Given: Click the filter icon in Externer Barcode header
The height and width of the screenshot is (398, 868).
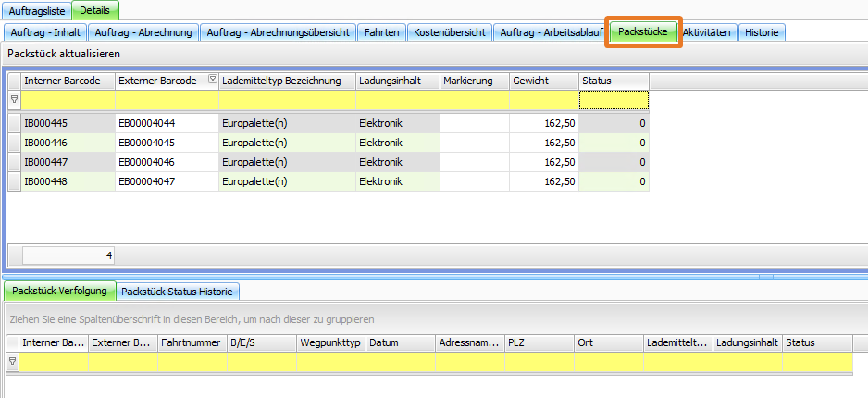Looking at the screenshot, I should (x=214, y=81).
